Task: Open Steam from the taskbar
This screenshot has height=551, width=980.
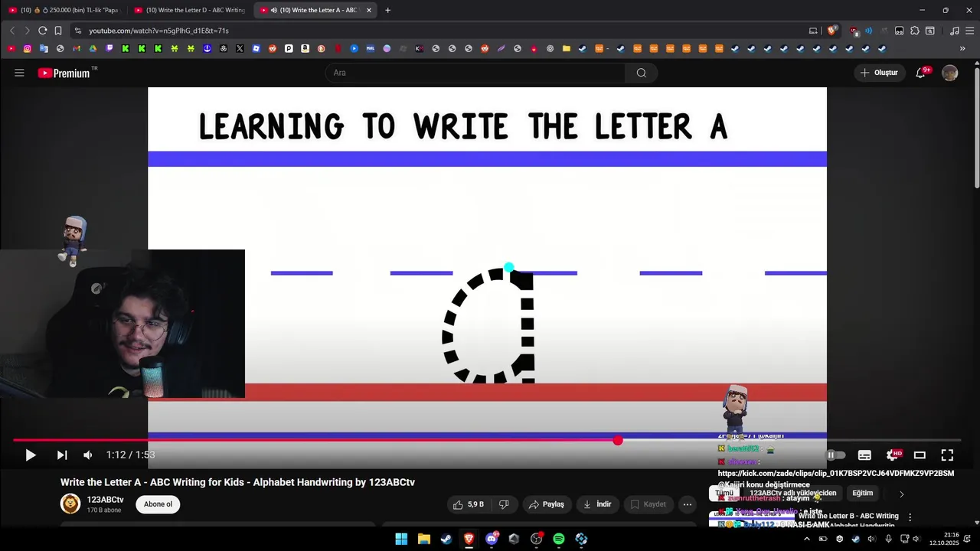Action: [x=446, y=539]
